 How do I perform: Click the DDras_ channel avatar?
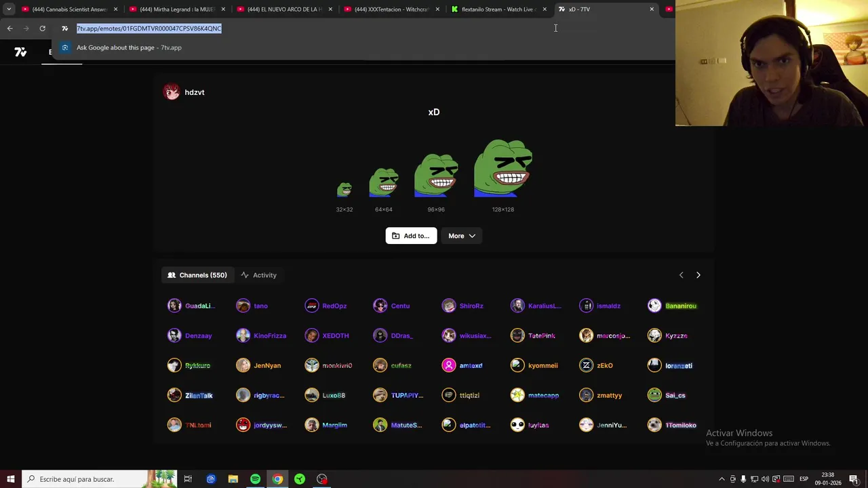click(380, 335)
